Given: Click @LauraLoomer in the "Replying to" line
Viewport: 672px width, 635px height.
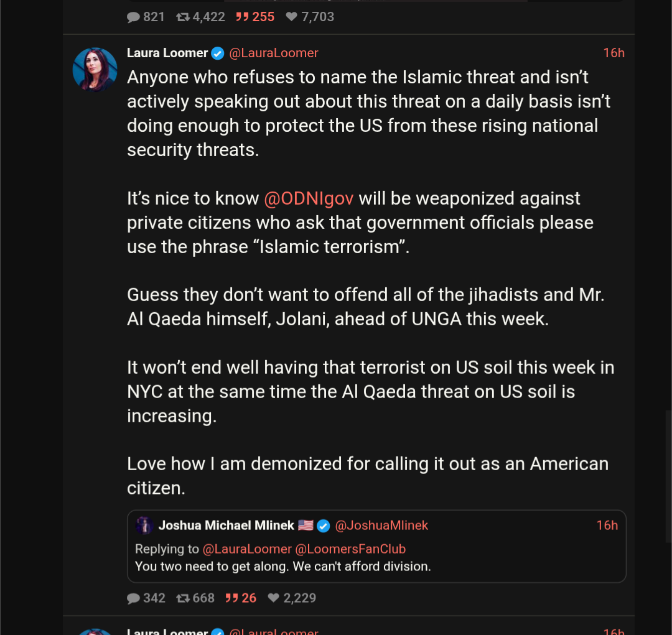Looking at the screenshot, I should coord(247,549).
